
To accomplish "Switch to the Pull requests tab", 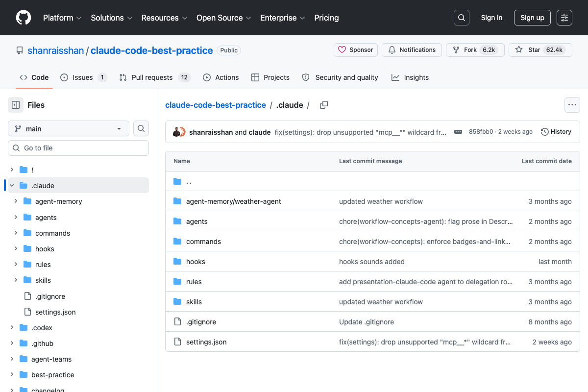I will (155, 77).
